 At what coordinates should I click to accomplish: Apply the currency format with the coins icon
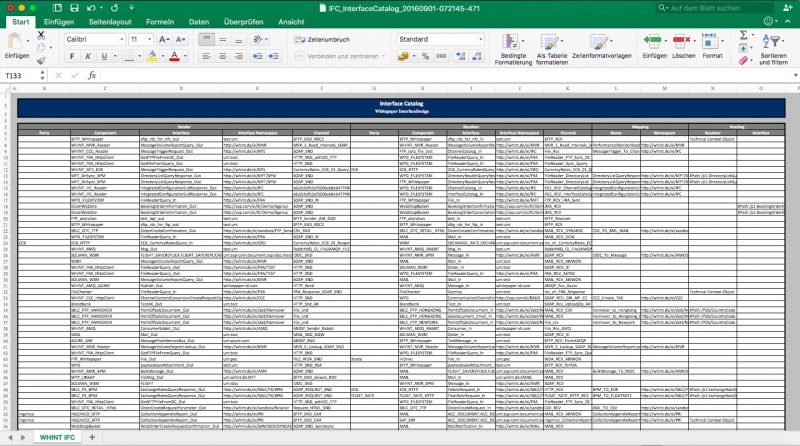(403, 56)
